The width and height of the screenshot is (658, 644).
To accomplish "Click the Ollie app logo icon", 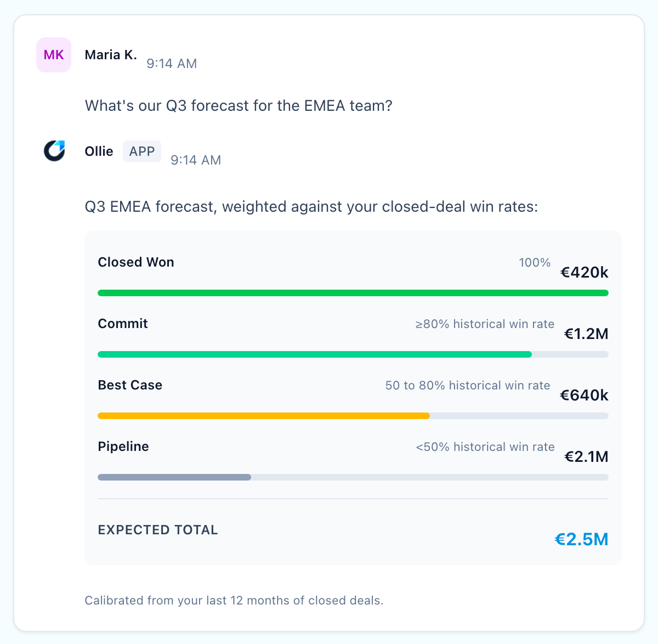I will pyautogui.click(x=54, y=151).
